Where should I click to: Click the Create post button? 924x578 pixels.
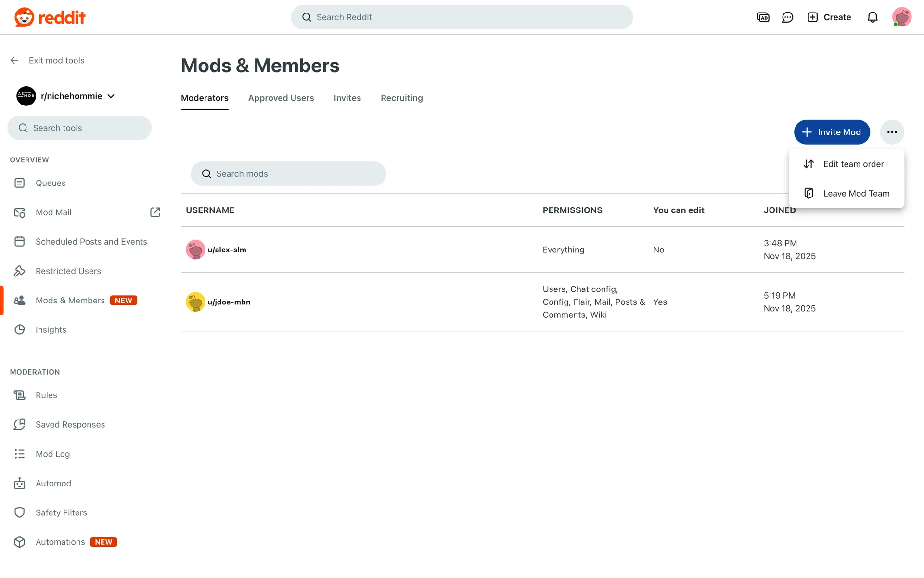[829, 17]
